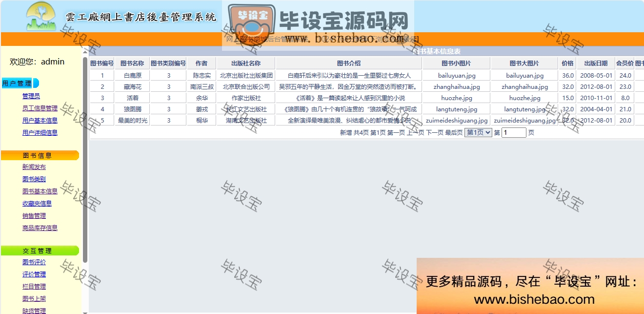The width and height of the screenshot is (644, 314).
Task: Click the publish date 2010-11-01
Action: [596, 98]
